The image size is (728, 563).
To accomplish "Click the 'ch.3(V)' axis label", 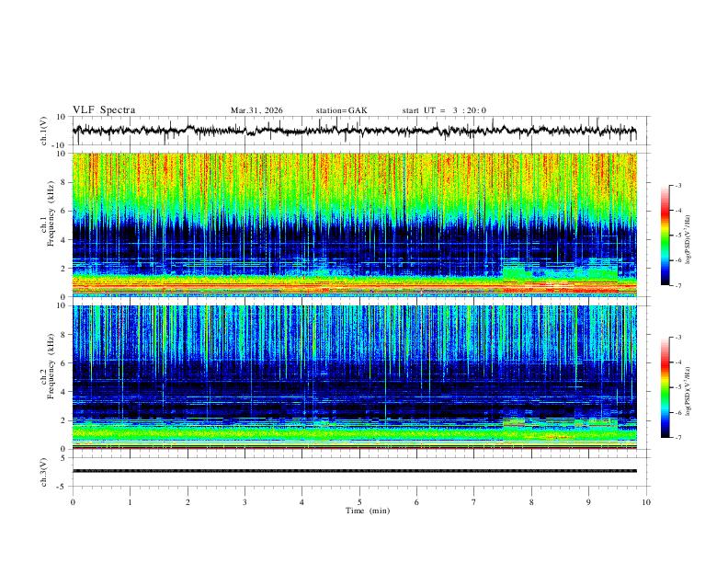I will (44, 473).
